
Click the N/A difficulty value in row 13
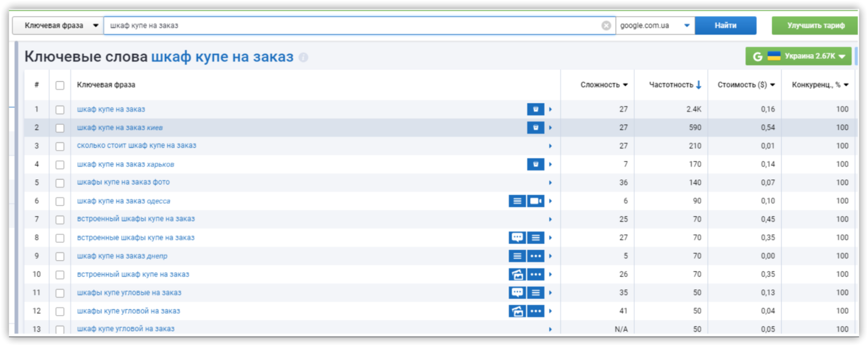pyautogui.click(x=621, y=329)
